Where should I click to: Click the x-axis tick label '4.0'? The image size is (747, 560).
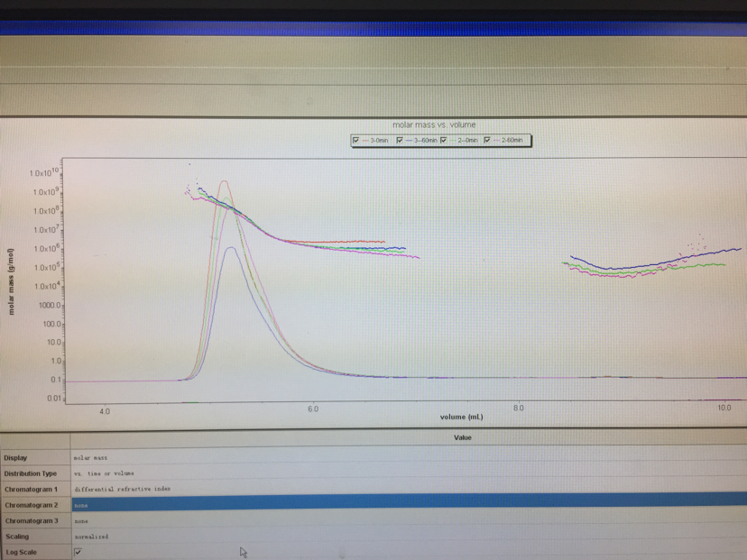[105, 411]
